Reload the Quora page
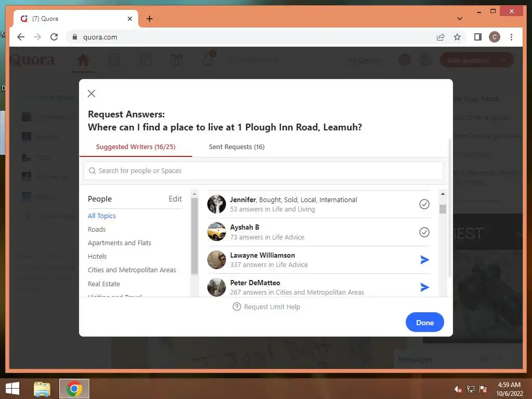The image size is (532, 399). pos(54,37)
